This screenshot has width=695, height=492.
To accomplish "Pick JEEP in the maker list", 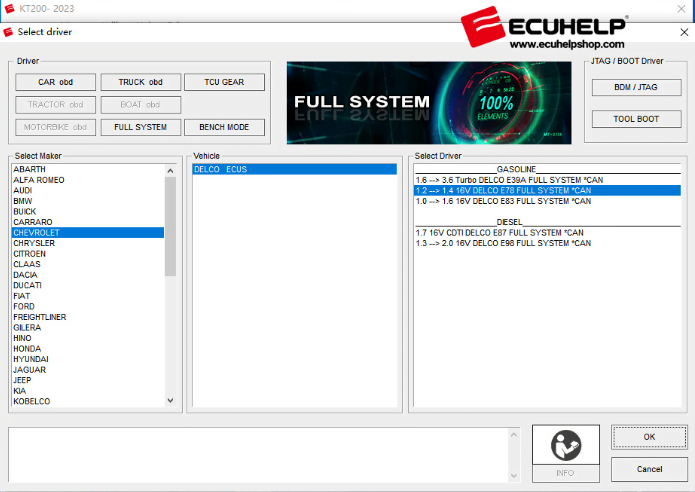I will [x=88, y=380].
